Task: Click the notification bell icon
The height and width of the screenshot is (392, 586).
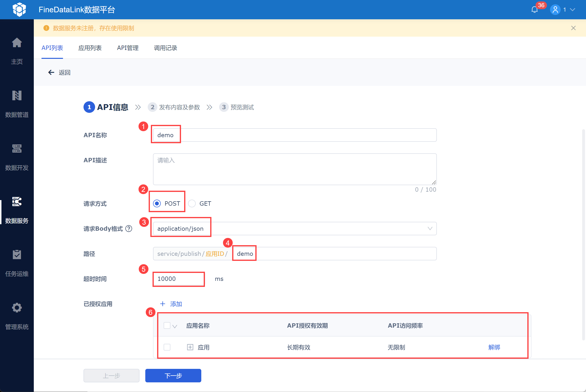Action: pos(534,10)
